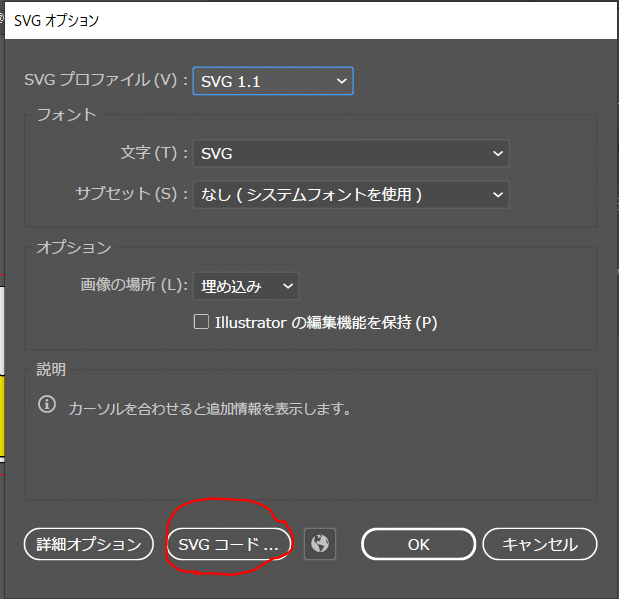Image resolution: width=619 pixels, height=599 pixels.
Task: Click the SVG オプション title bar text
Action: point(56,21)
